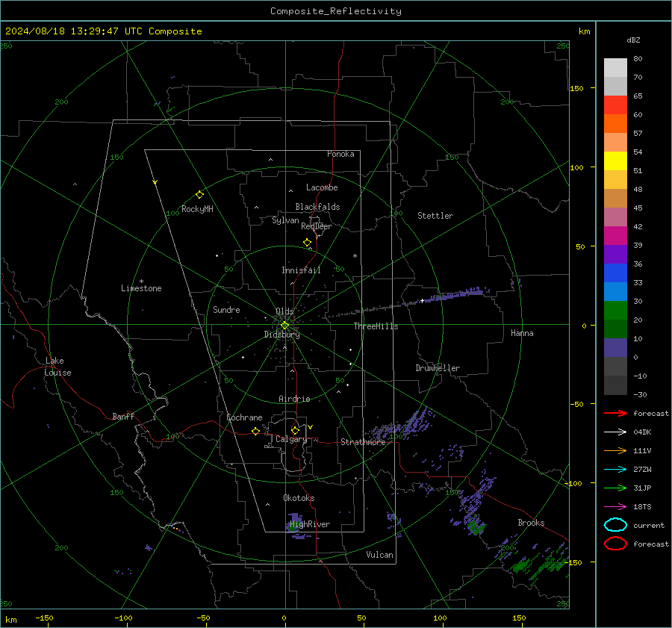Click the 39-36 dBZ purple swatch

point(615,255)
